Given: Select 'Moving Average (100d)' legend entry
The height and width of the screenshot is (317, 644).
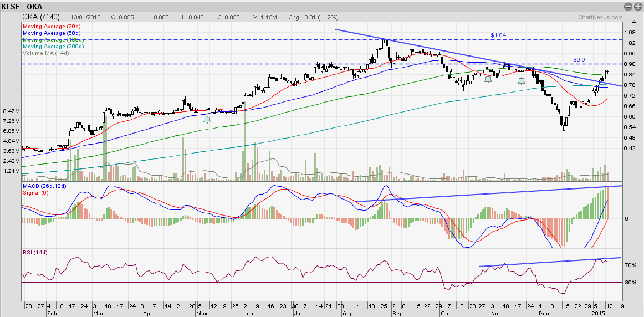Looking at the screenshot, I should [x=53, y=40].
